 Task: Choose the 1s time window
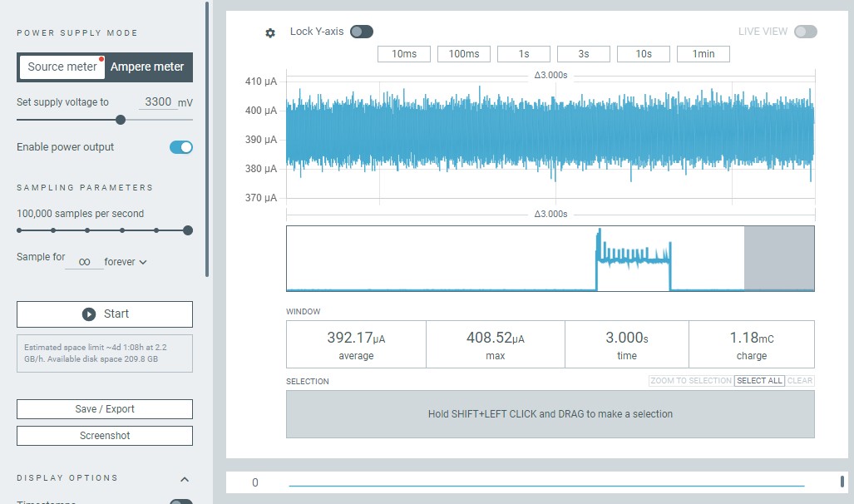(524, 54)
